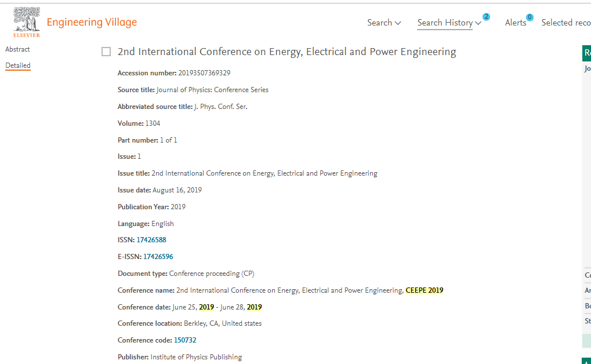The image size is (591, 364).
Task: Open the Engineering Village home link
Action: point(92,22)
